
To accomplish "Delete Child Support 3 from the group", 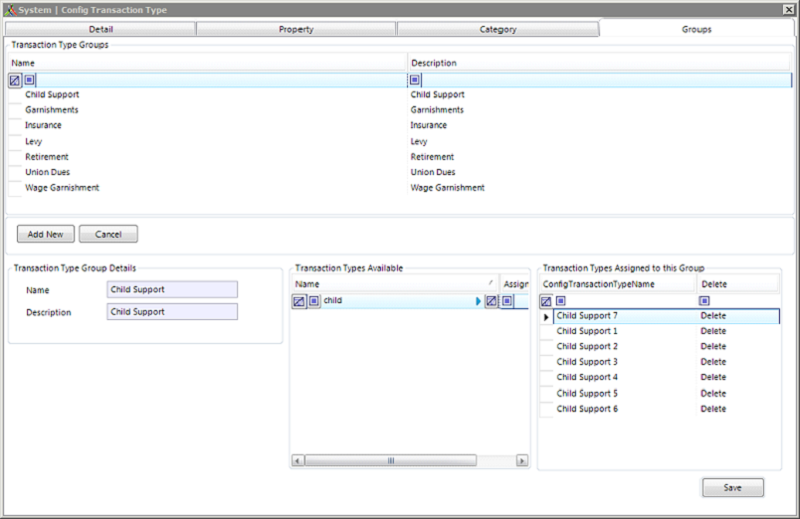I will pyautogui.click(x=713, y=362).
